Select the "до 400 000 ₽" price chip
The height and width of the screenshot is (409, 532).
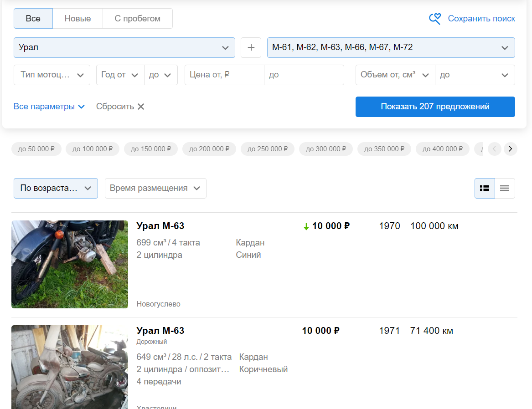[x=443, y=149]
